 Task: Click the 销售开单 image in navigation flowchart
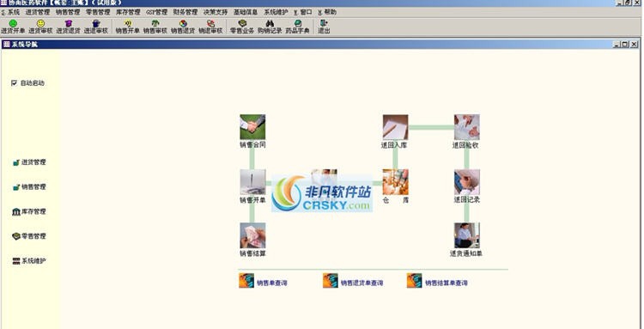(252, 182)
